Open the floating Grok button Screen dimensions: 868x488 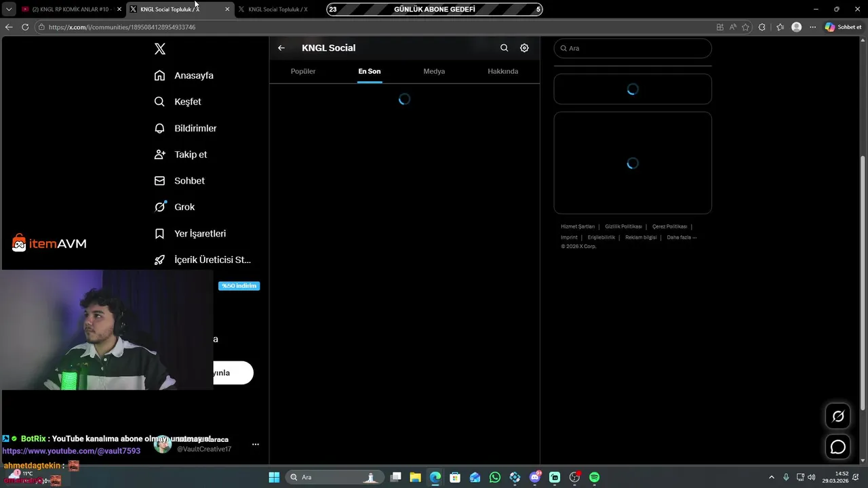point(838,416)
